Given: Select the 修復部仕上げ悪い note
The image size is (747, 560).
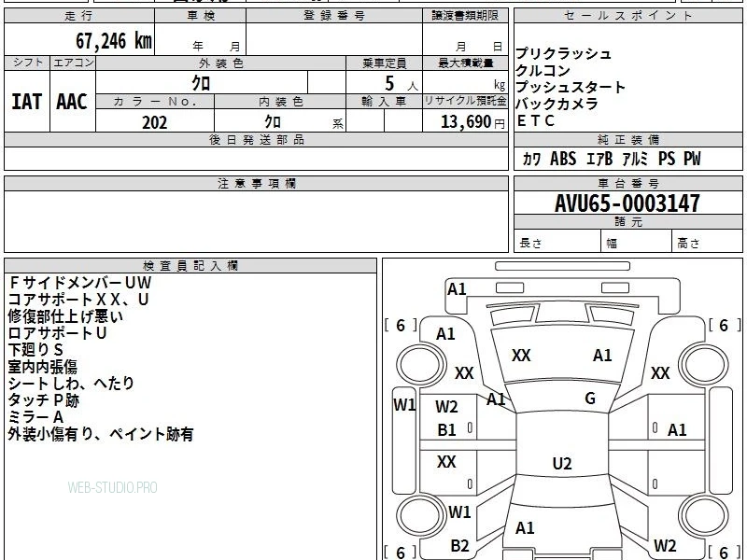Looking at the screenshot, I should tap(65, 316).
